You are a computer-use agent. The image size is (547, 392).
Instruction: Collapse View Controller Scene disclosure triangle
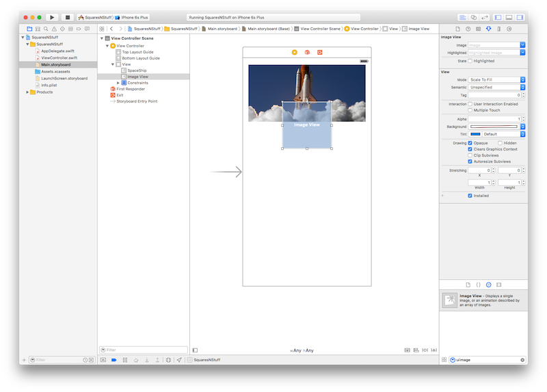coord(102,38)
